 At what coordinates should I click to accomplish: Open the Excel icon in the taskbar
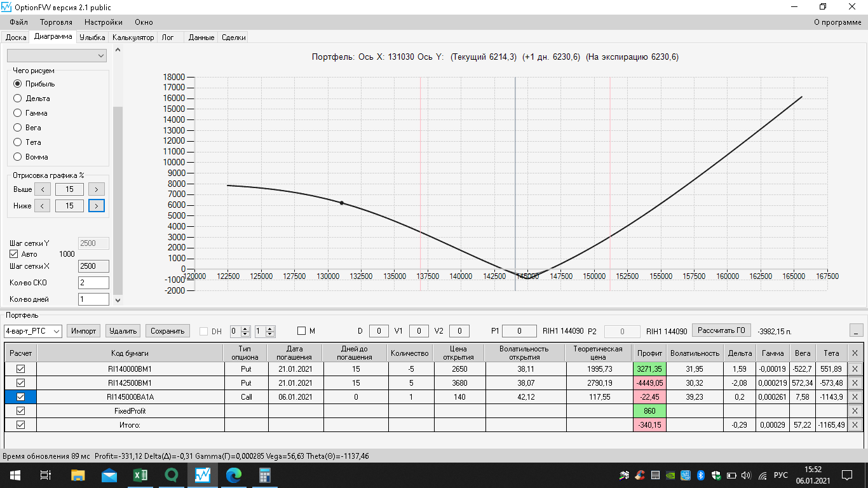[x=140, y=475]
